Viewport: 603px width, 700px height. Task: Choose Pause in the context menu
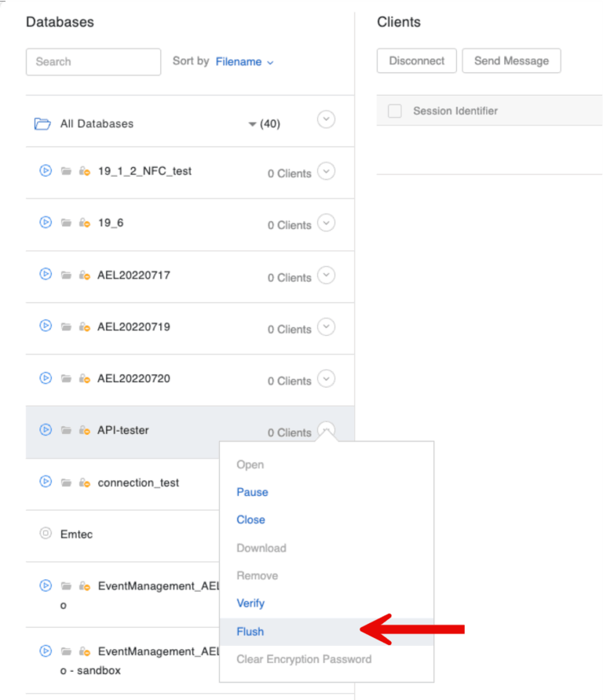pos(252,492)
